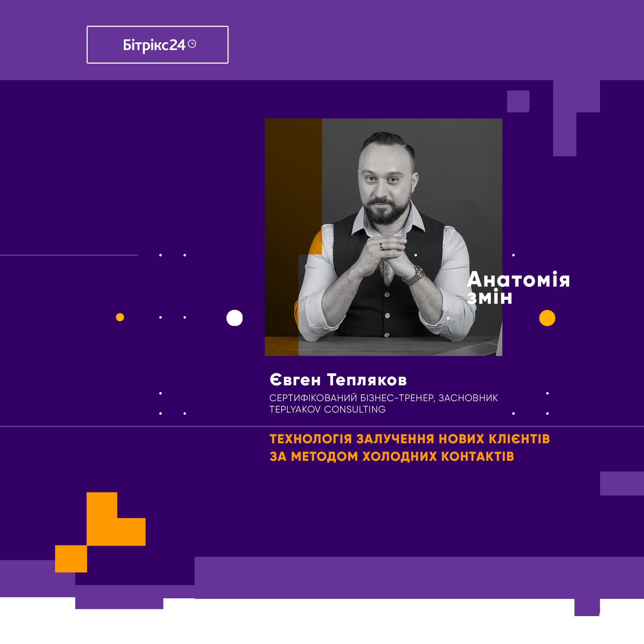Viewport: 644px width, 644px height.
Task: Click the speaker's black-and-white portrait photo
Action: coord(383,237)
